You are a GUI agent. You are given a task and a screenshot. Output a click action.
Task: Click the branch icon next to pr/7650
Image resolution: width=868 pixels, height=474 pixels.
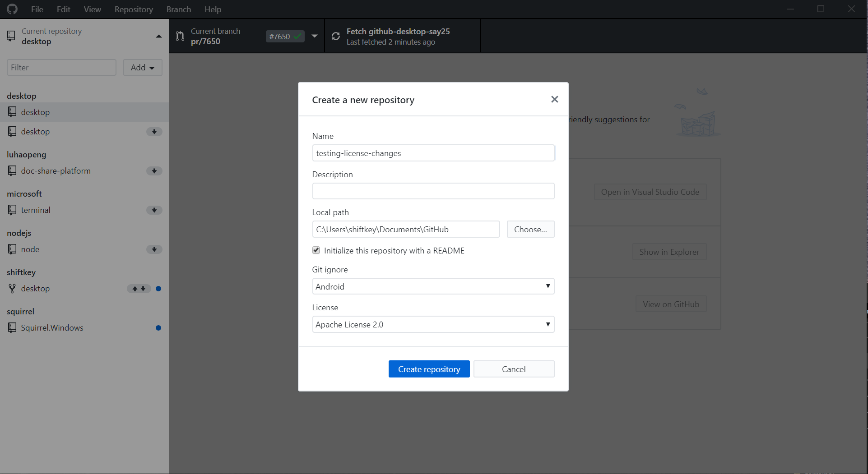click(179, 36)
